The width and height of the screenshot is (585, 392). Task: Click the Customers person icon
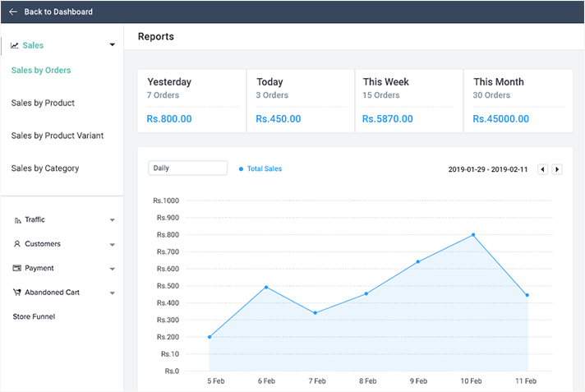click(x=17, y=244)
